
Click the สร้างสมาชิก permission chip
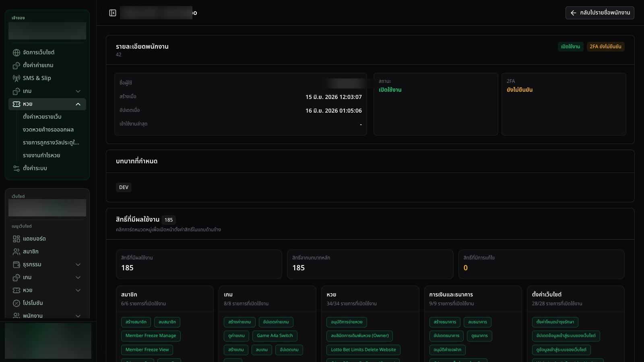coord(136,322)
